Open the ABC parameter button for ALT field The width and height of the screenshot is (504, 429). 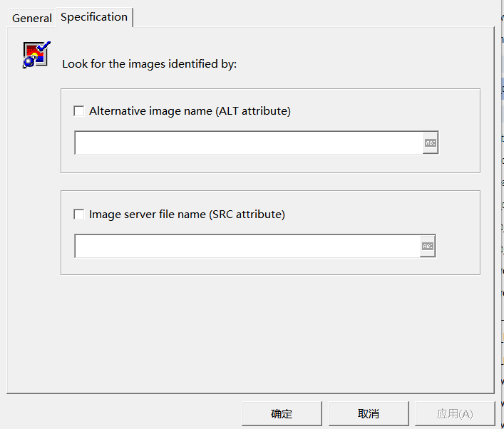point(431,143)
